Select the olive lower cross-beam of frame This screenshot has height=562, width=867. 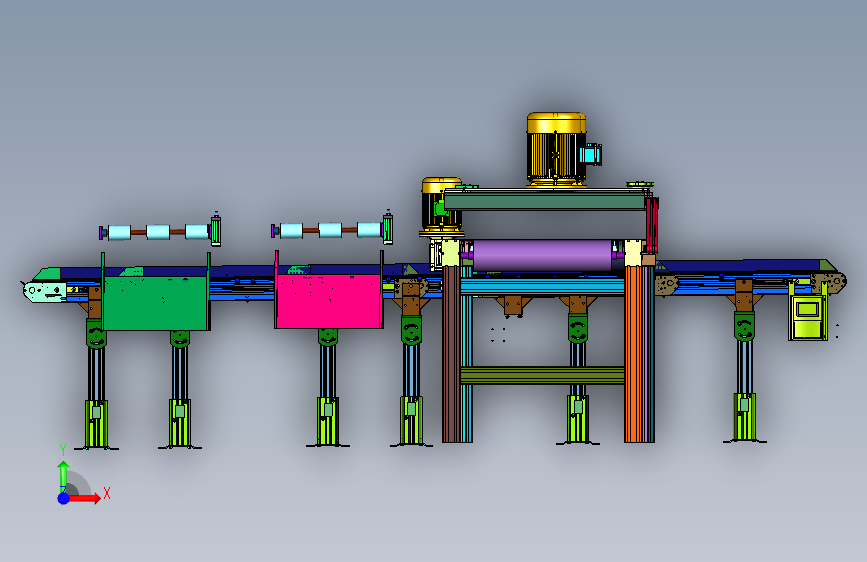pos(542,375)
